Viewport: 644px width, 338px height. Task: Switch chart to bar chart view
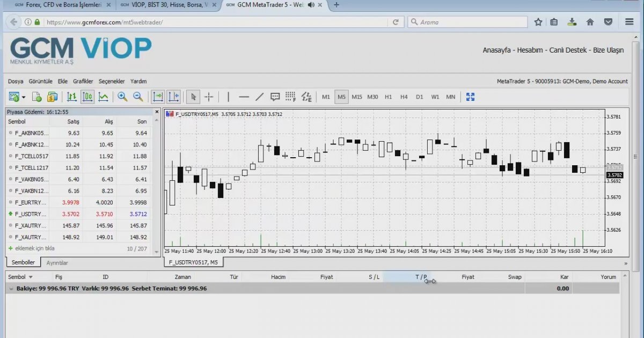[x=71, y=97]
